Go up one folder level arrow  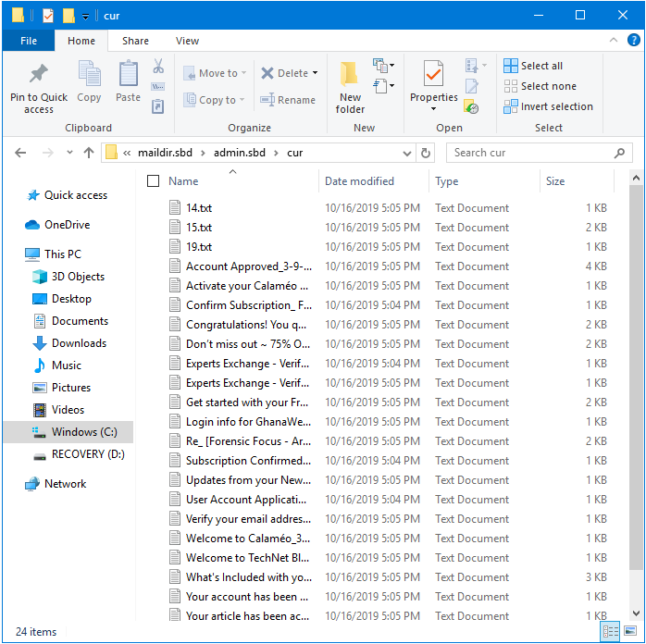(89, 154)
